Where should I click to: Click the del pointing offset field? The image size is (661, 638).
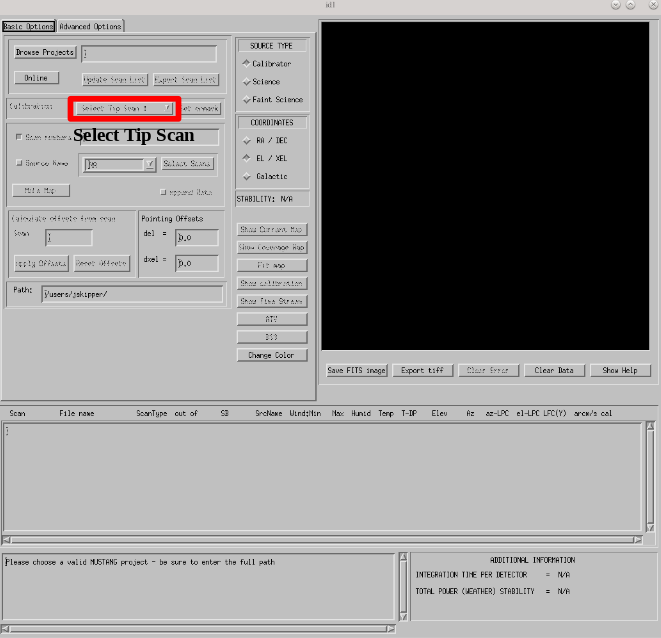(x=196, y=237)
